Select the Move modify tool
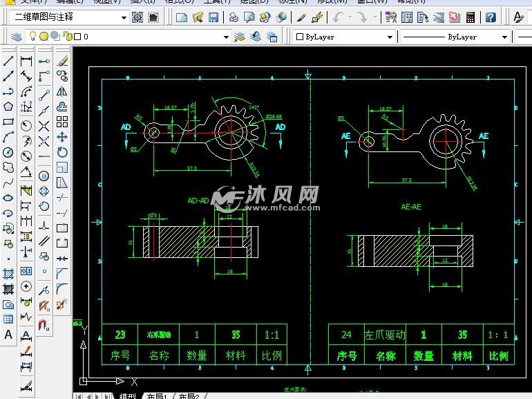The width and height of the screenshot is (532, 399). (x=62, y=137)
